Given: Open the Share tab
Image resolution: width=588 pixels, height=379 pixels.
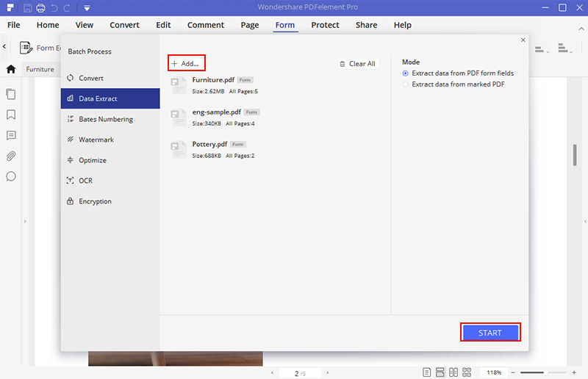Looking at the screenshot, I should pyautogui.click(x=366, y=25).
